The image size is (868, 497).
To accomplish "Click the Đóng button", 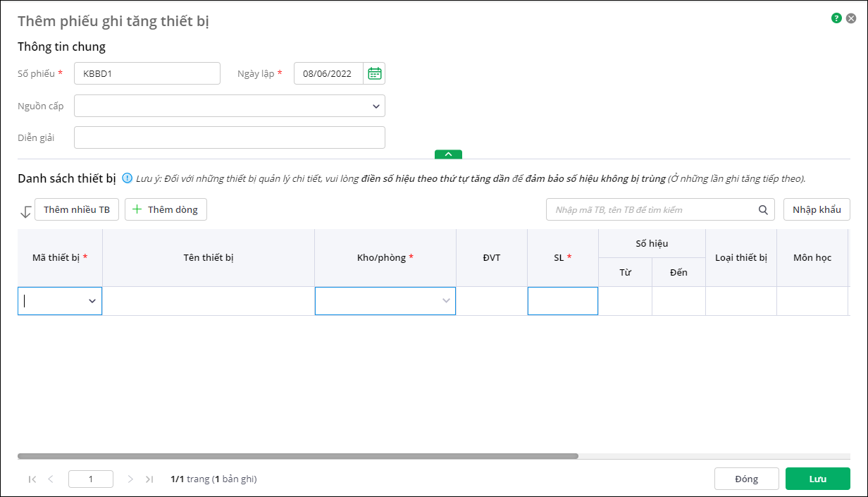I will 746,479.
